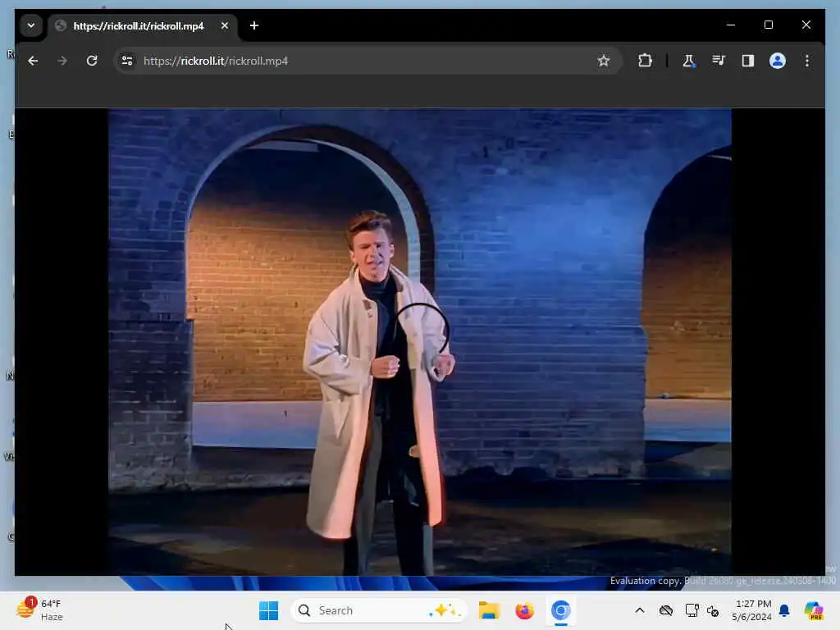Close the rickroll.mp4 tab
Image resolution: width=840 pixels, height=630 pixels.
[x=225, y=25]
